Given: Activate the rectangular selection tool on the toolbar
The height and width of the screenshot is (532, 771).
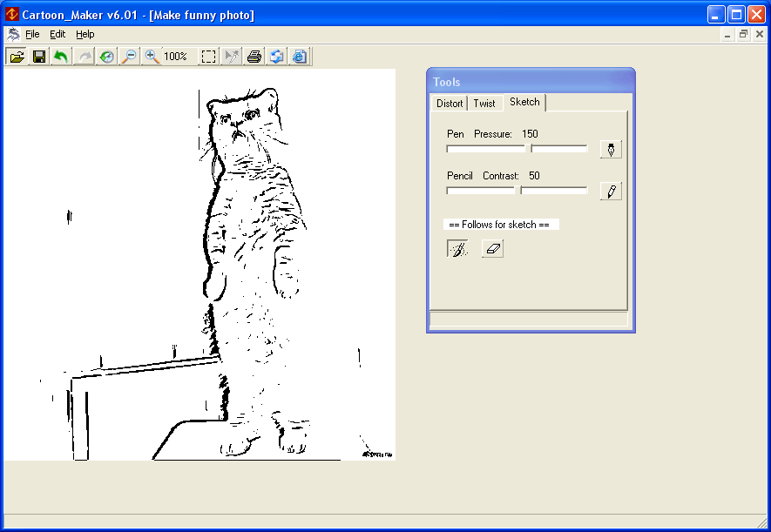Looking at the screenshot, I should [x=207, y=56].
